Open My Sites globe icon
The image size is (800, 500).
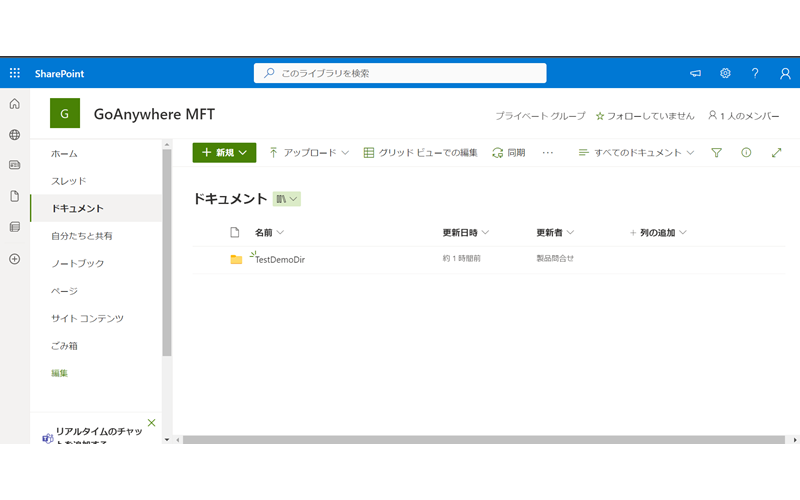pyautogui.click(x=15, y=135)
